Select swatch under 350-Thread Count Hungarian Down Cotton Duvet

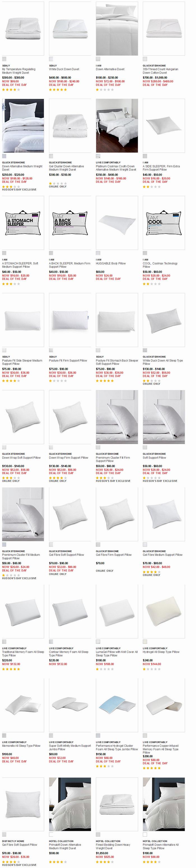click(x=145, y=59)
